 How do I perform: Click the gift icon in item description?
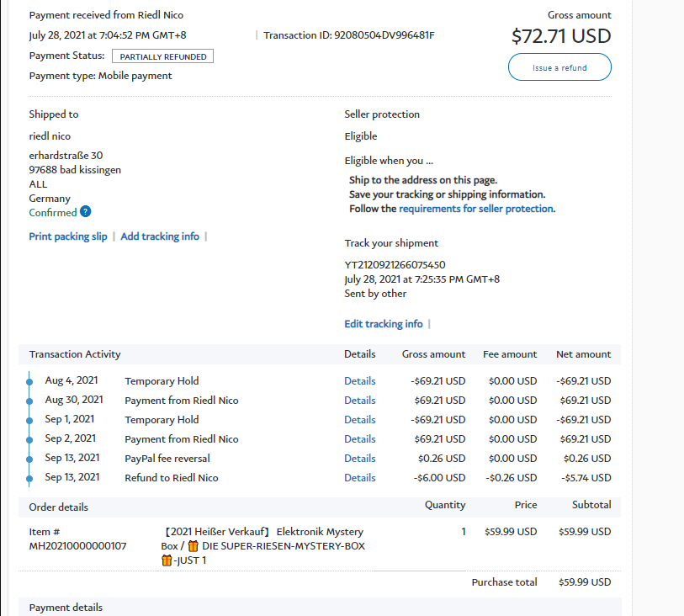[193, 546]
